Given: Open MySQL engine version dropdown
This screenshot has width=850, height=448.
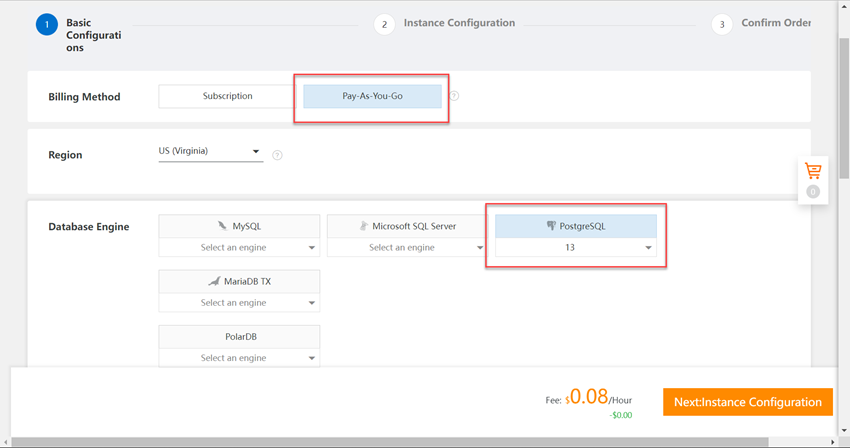Looking at the screenshot, I should click(x=239, y=247).
